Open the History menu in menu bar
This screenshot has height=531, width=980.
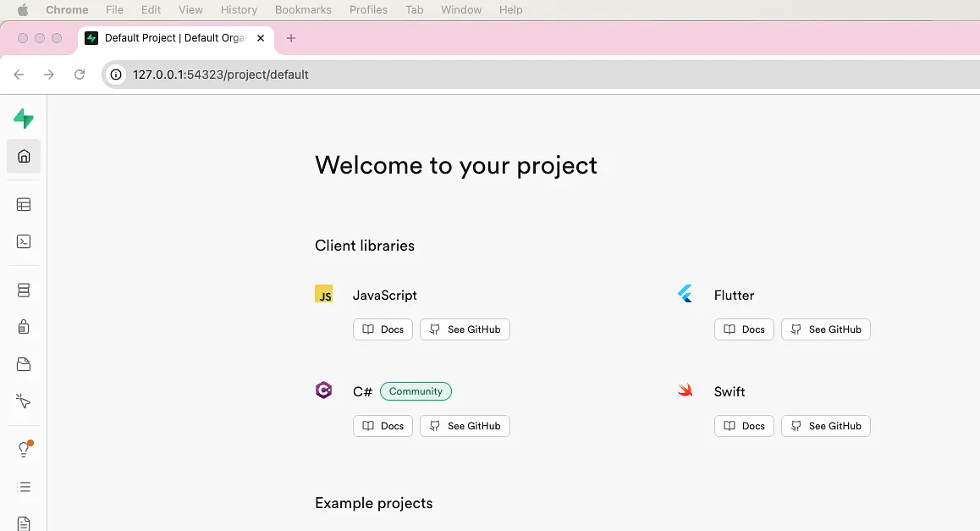[x=239, y=9]
